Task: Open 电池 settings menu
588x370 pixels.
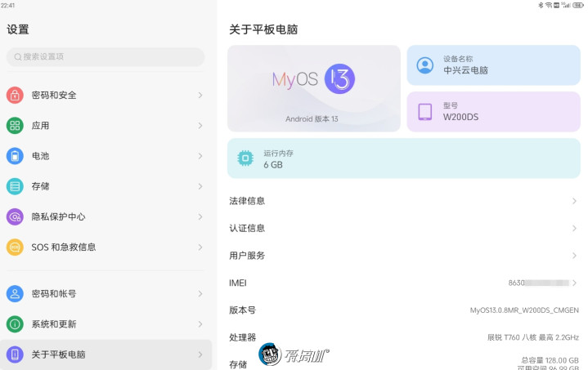Action: (x=105, y=156)
